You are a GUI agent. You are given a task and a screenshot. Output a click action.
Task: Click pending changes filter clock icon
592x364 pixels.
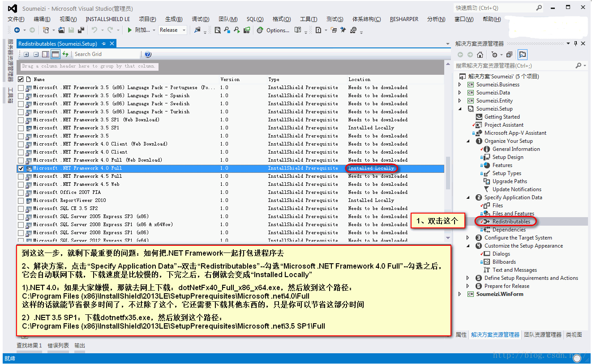click(x=494, y=55)
